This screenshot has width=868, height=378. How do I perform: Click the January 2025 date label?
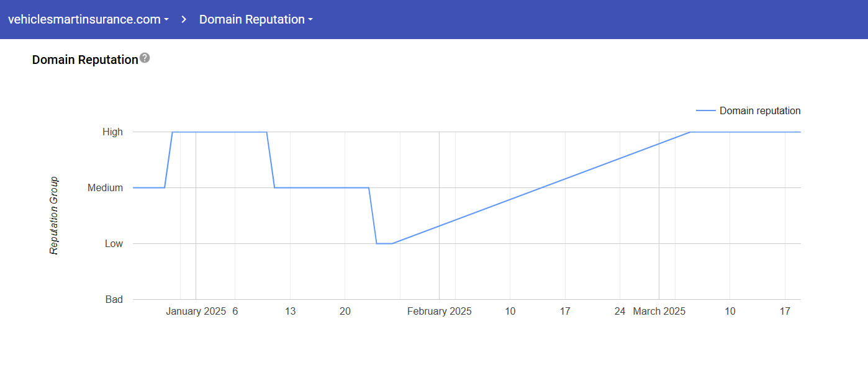(196, 312)
